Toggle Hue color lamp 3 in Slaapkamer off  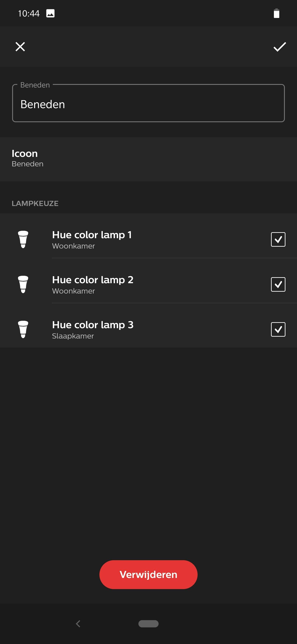(x=278, y=329)
